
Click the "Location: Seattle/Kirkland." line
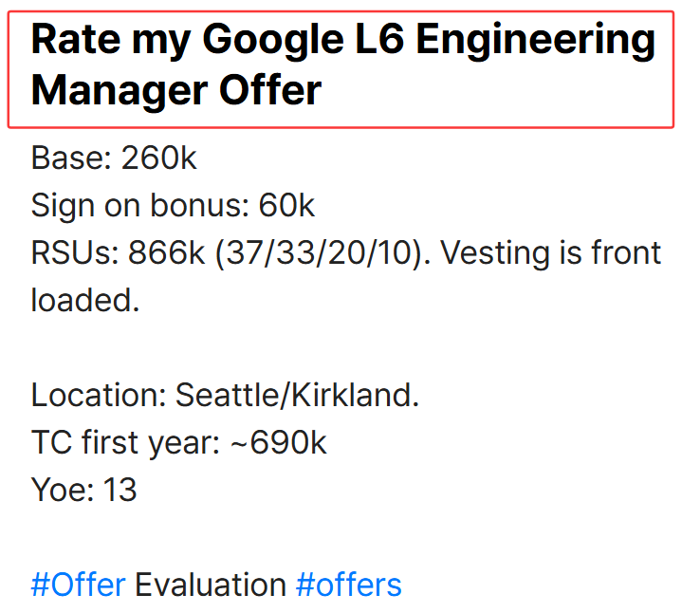pyautogui.click(x=225, y=395)
